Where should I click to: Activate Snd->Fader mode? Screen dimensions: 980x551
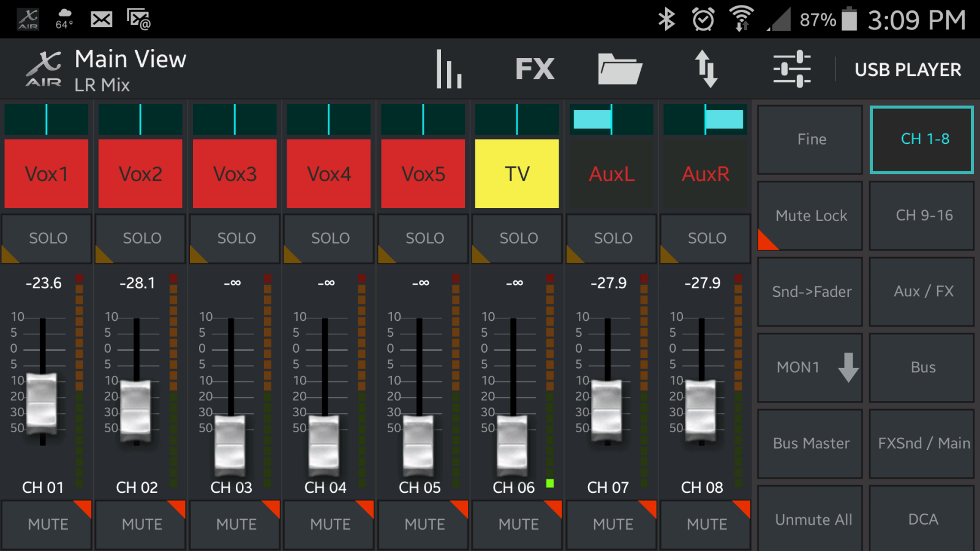(x=810, y=291)
